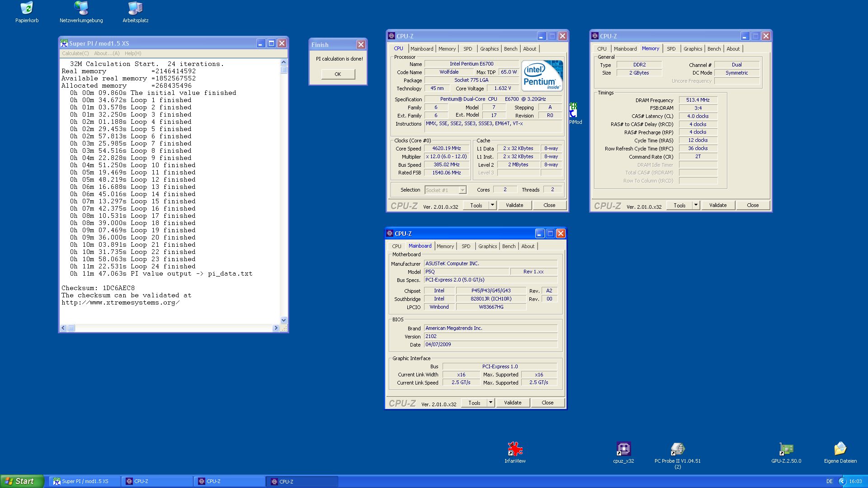Click Super PI horizontal scrollbar left arrow
Viewport: 868px width, 488px height.
(x=63, y=328)
